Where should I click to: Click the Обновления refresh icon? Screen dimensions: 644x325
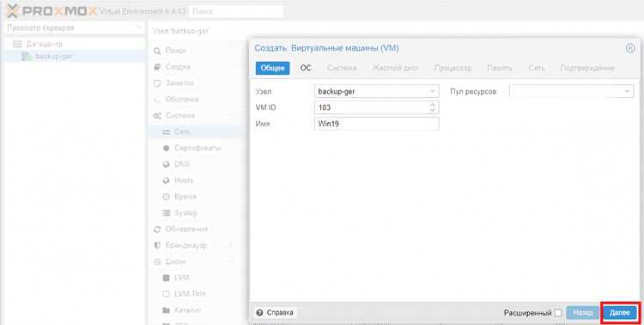click(157, 230)
